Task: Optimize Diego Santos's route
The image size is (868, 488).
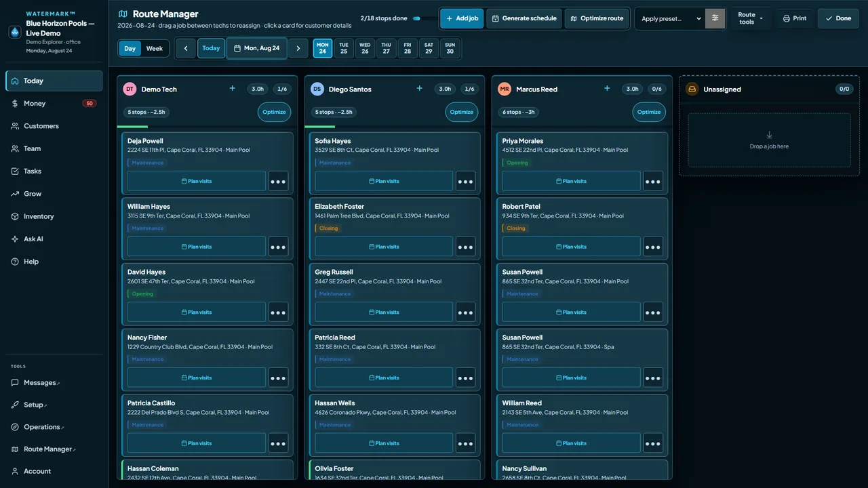Action: (x=462, y=112)
